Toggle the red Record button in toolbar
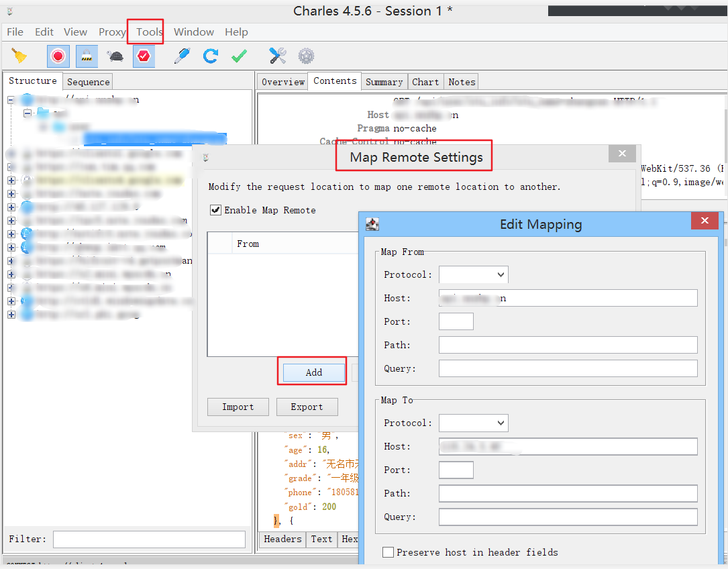728x569 pixels. pyautogui.click(x=58, y=56)
